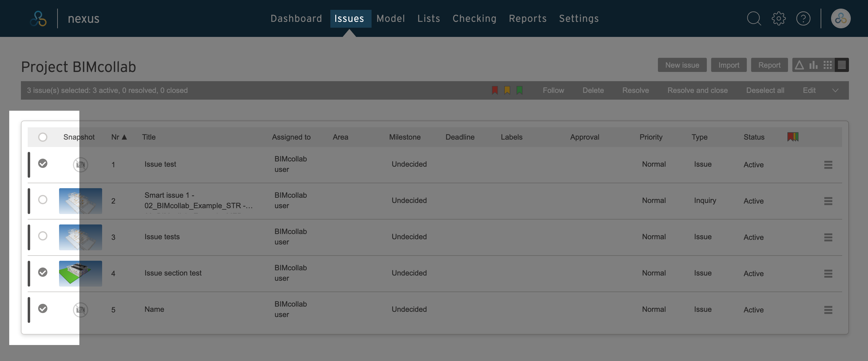Sort by Area column header

[340, 137]
